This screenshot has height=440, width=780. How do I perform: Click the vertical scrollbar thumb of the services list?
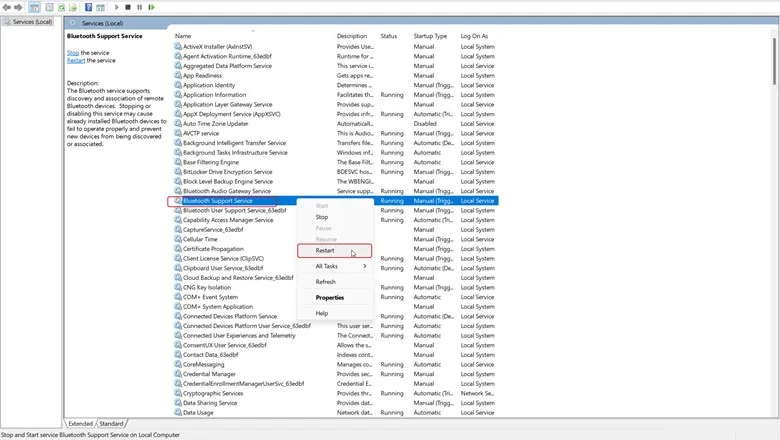pyautogui.click(x=775, y=61)
